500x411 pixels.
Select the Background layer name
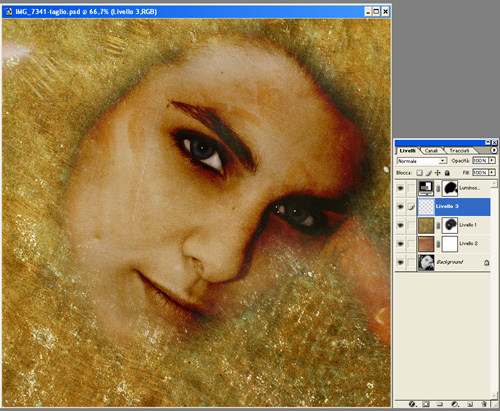[x=450, y=262]
